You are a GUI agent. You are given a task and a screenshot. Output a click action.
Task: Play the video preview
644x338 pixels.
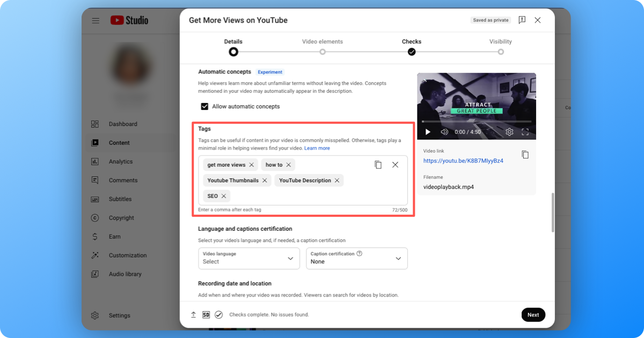coord(428,132)
